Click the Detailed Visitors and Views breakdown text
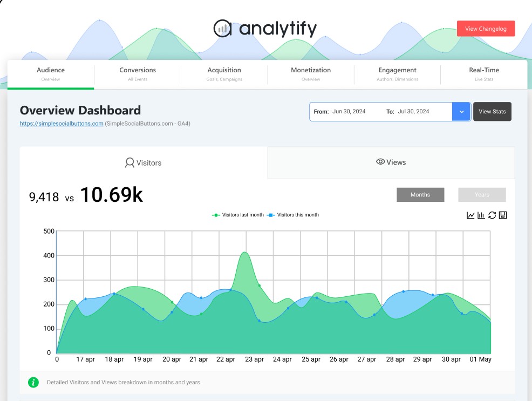Viewport: 532px width, 401px height. [124, 382]
